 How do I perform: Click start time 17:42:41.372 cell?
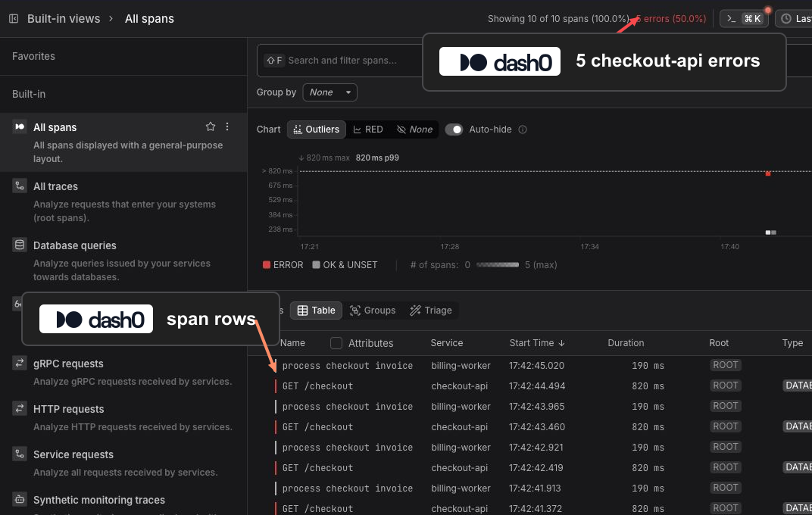(535, 509)
